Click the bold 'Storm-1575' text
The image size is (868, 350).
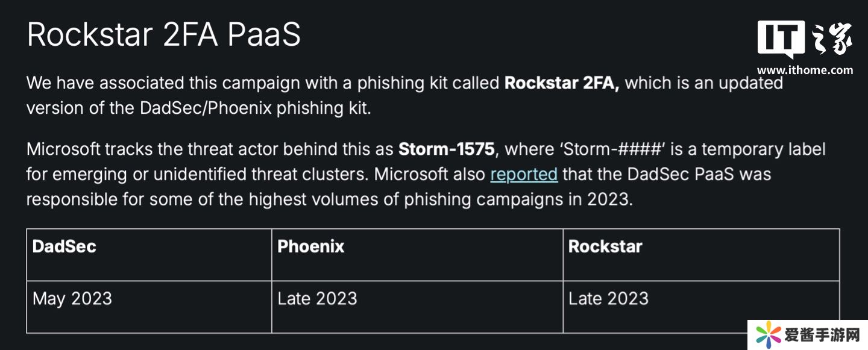click(x=446, y=149)
